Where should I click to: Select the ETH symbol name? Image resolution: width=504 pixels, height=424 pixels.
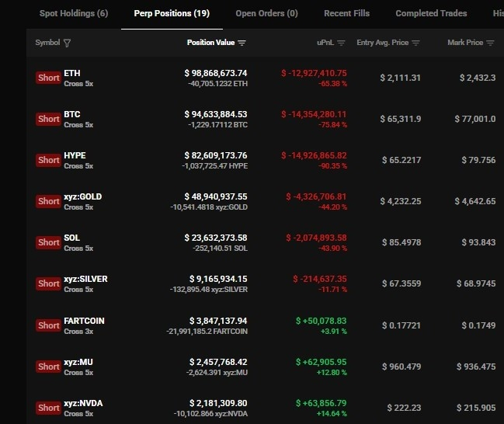(x=72, y=73)
